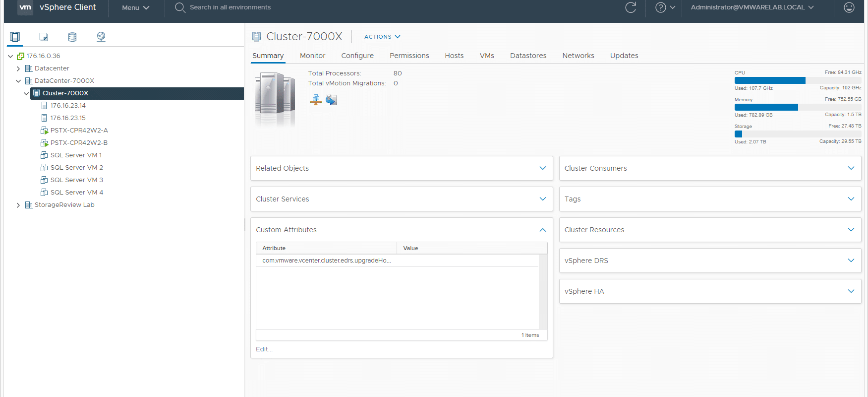868x397 pixels.
Task: Collapse the Cluster-7000X tree node
Action: click(26, 93)
